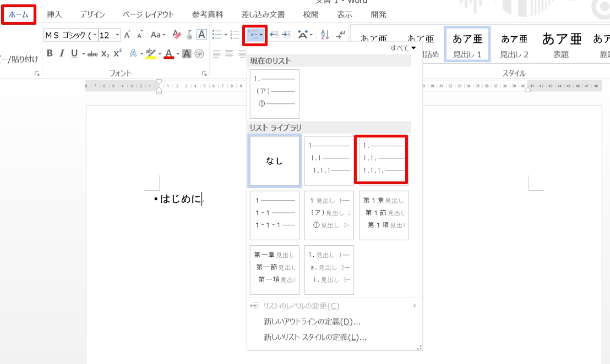This screenshot has width=610, height=364.
Task: Open the font size dropdown
Action: pos(117,35)
